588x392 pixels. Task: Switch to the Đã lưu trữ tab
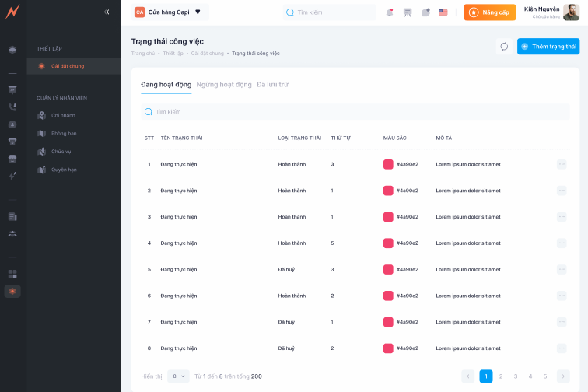[x=272, y=84]
